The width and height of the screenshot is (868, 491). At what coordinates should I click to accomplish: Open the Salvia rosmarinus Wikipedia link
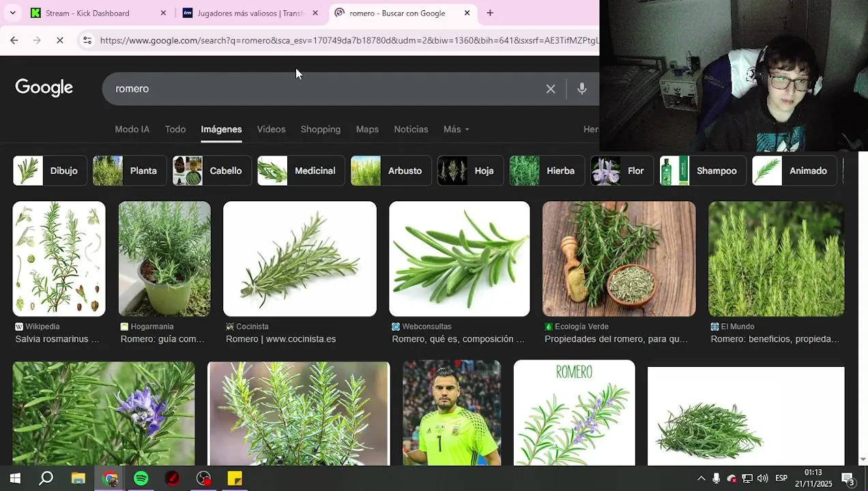point(59,339)
